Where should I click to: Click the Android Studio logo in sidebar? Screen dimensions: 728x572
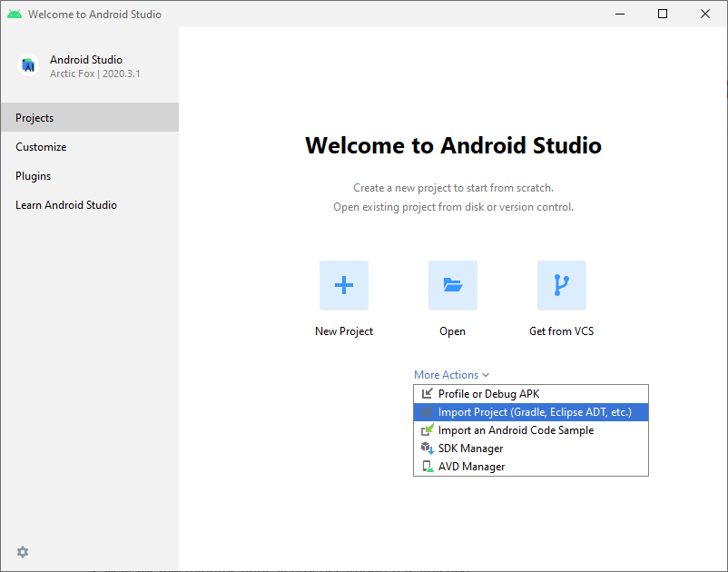coord(29,65)
